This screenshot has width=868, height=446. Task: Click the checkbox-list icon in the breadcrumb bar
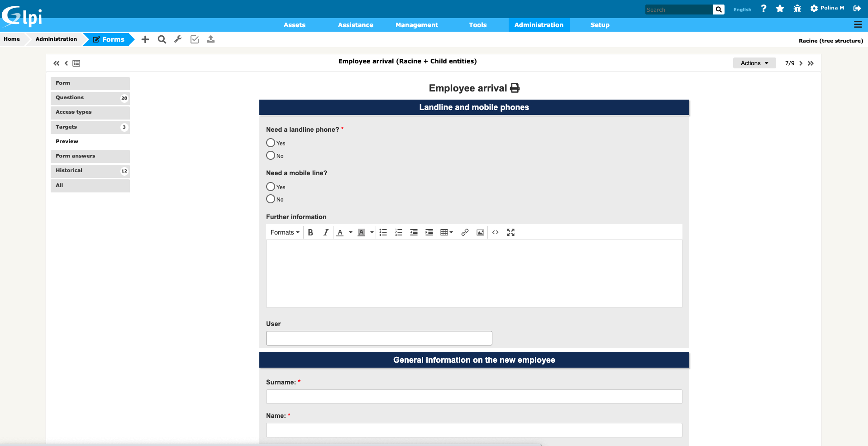coord(195,39)
